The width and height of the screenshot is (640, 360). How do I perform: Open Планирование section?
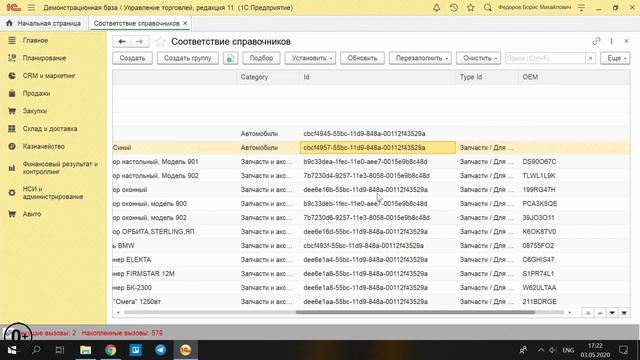pos(44,58)
